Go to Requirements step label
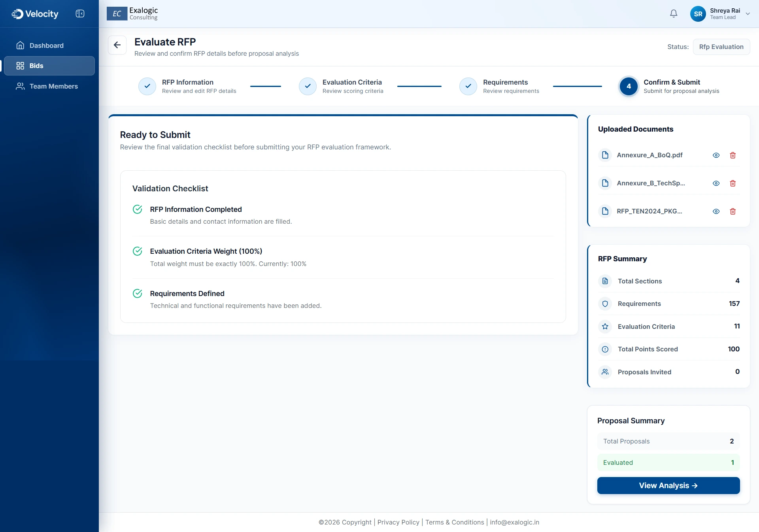Screen dimensions: 759x532 pos(505,82)
